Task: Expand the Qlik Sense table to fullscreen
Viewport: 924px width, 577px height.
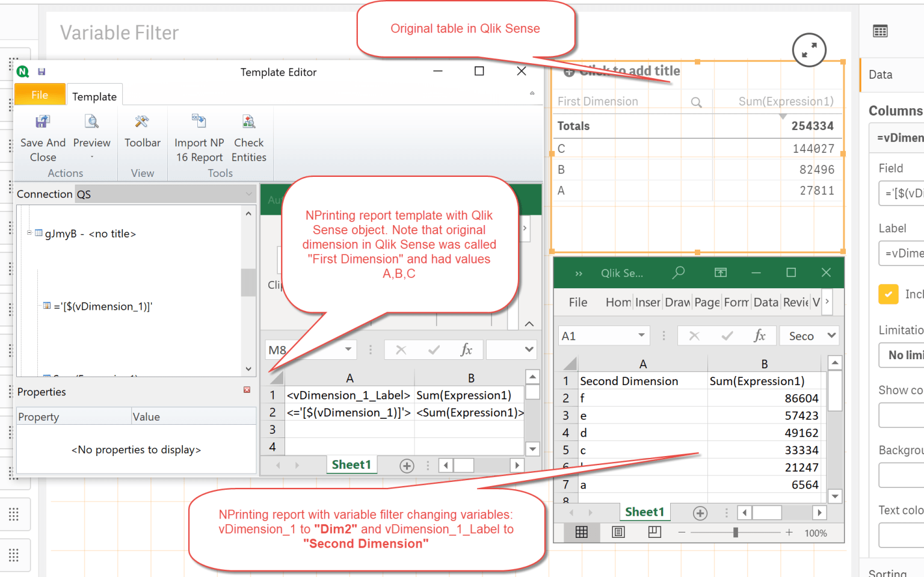Action: (809, 51)
